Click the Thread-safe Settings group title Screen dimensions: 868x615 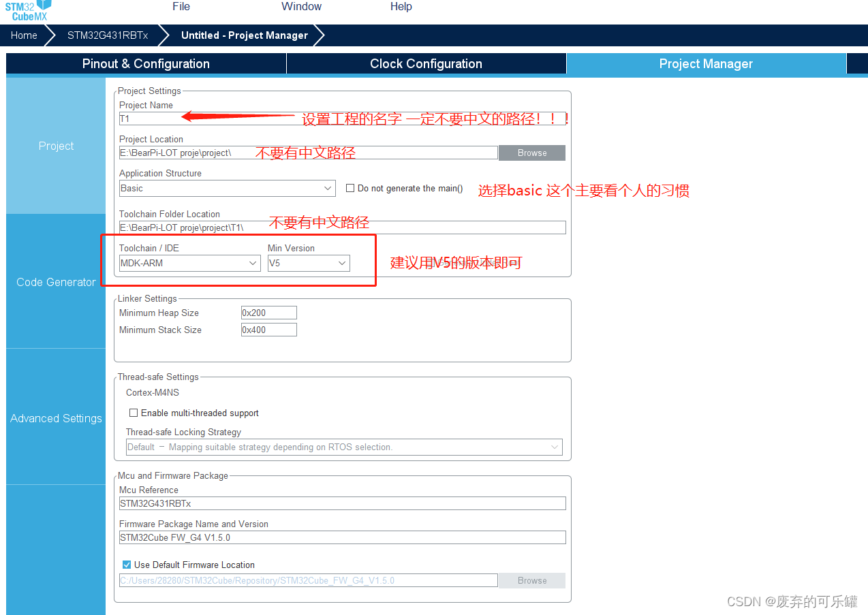coord(158,377)
